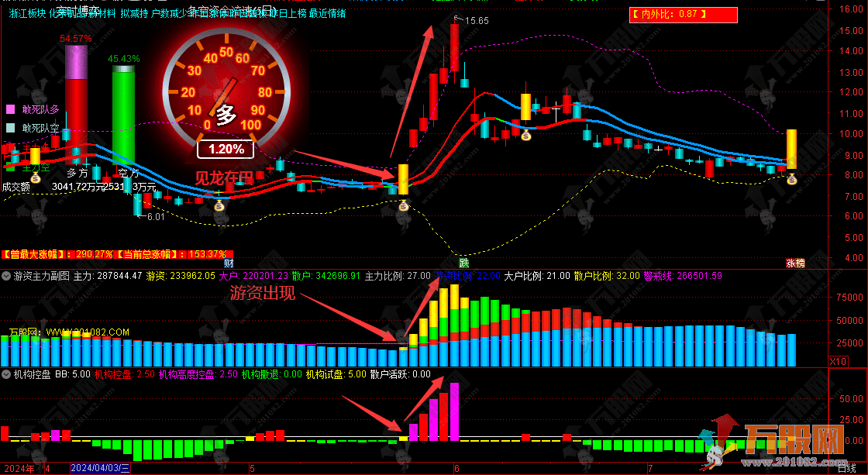
Task: Toggle the 机构控盘 indicator panel circle
Action: point(6,374)
